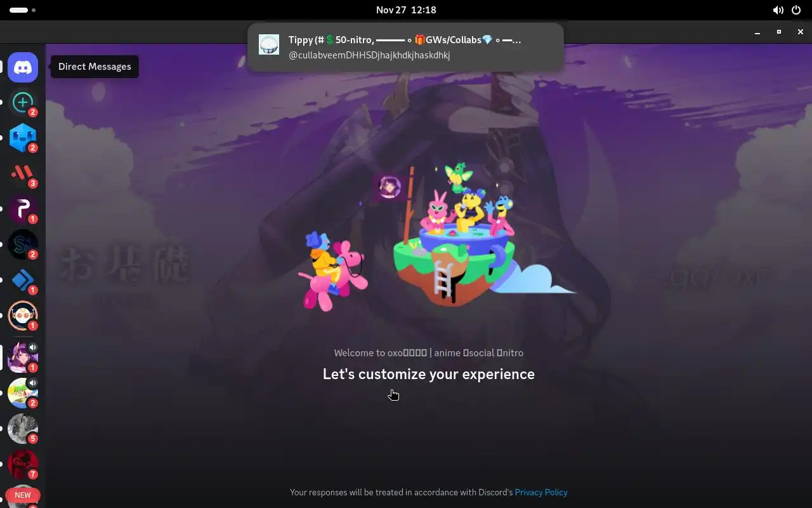Click the 'Welcome to oxo' server name text
Image resolution: width=812 pixels, height=508 pixels.
coord(429,353)
